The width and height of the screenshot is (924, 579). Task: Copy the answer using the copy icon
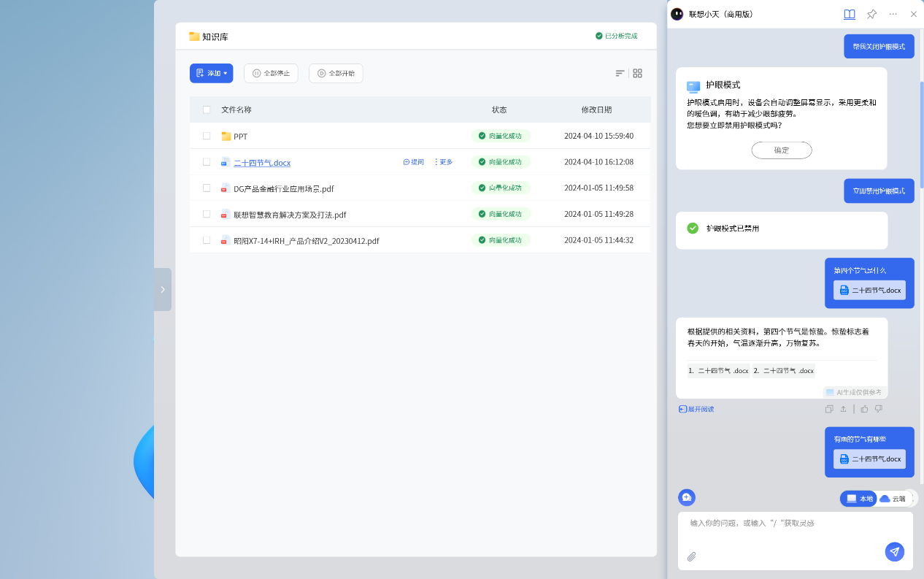828,409
